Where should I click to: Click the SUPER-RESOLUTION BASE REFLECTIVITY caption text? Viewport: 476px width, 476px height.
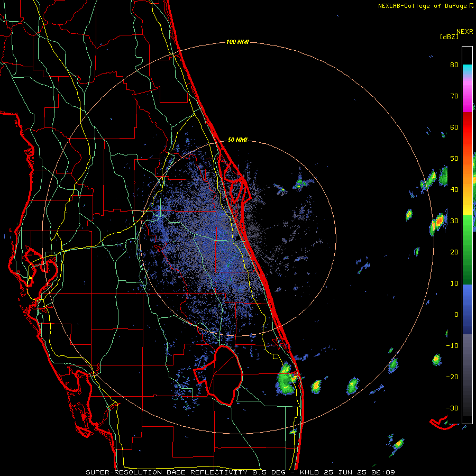(167, 472)
